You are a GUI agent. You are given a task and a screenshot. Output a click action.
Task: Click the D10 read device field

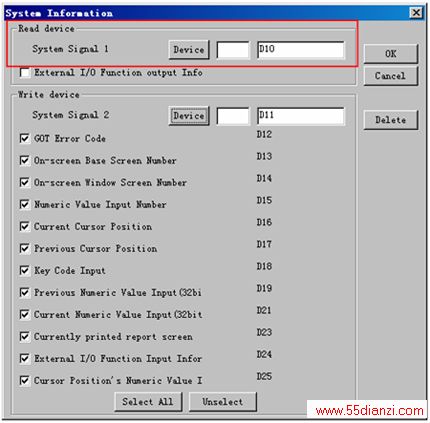301,50
